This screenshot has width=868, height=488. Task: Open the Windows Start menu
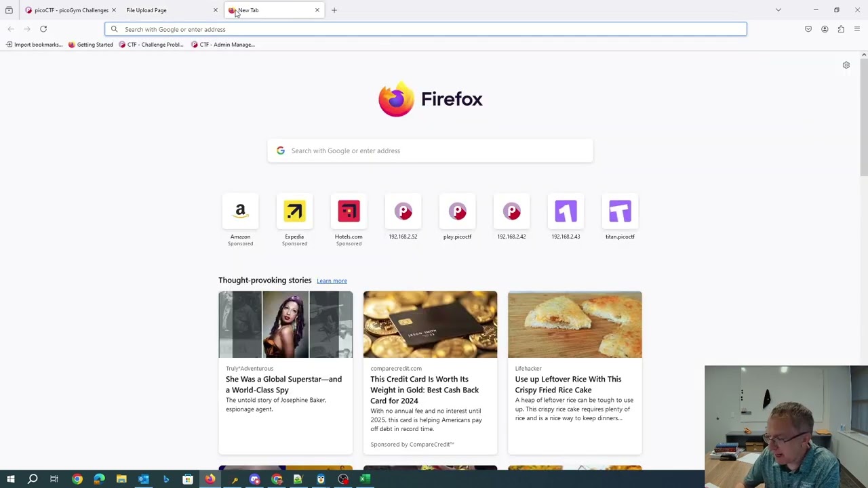[11, 479]
